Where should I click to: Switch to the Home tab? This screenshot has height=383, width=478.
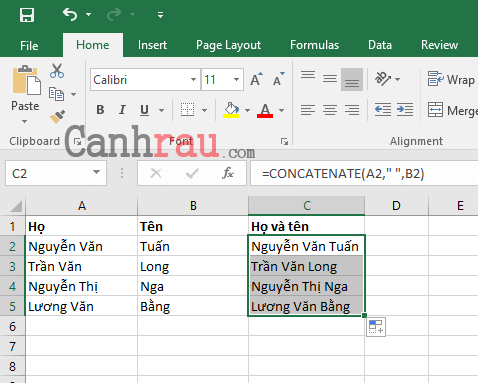click(x=93, y=45)
